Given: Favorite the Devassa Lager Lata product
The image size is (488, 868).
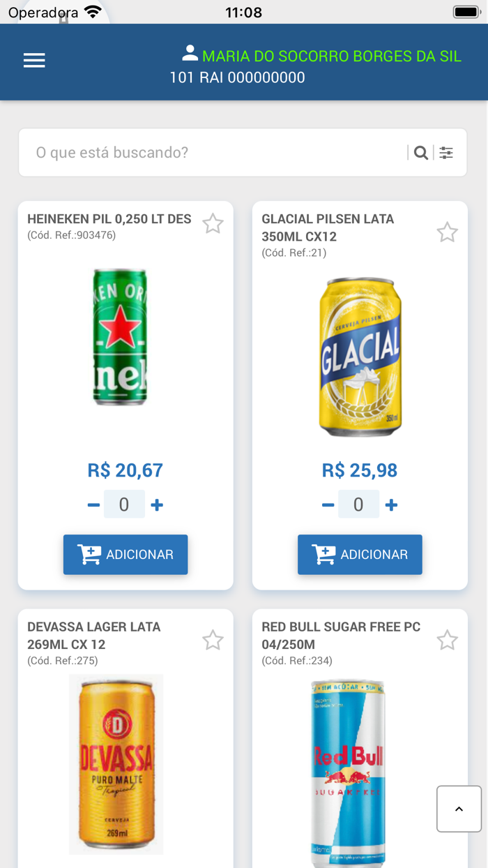Looking at the screenshot, I should pyautogui.click(x=213, y=639).
